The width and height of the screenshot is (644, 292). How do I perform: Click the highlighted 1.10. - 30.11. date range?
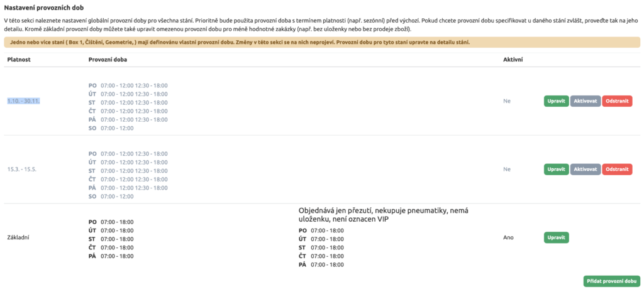click(24, 101)
